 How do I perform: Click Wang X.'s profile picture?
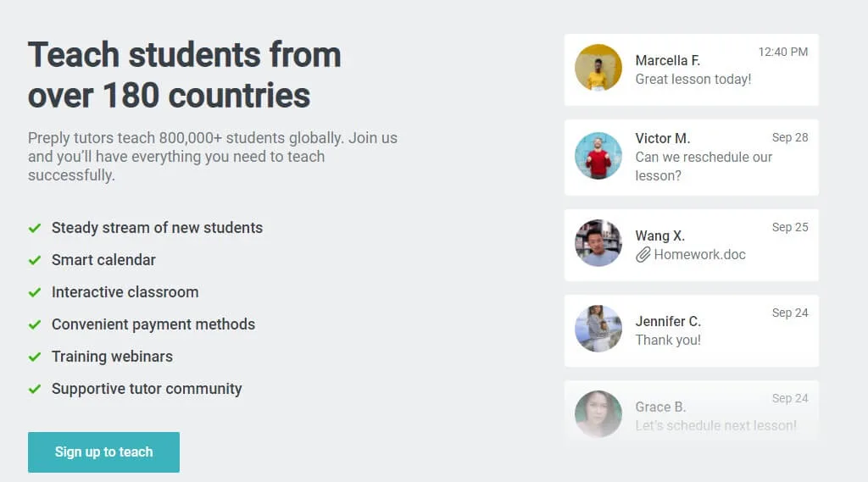click(598, 243)
